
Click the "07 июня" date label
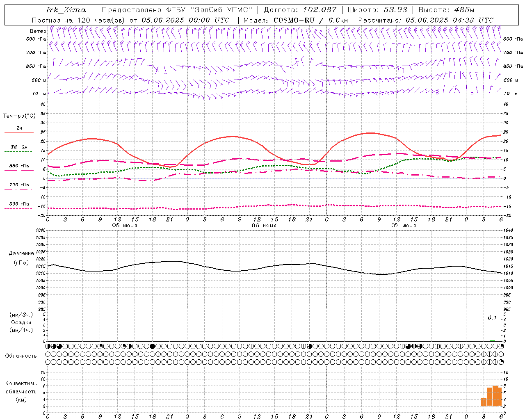(404, 225)
